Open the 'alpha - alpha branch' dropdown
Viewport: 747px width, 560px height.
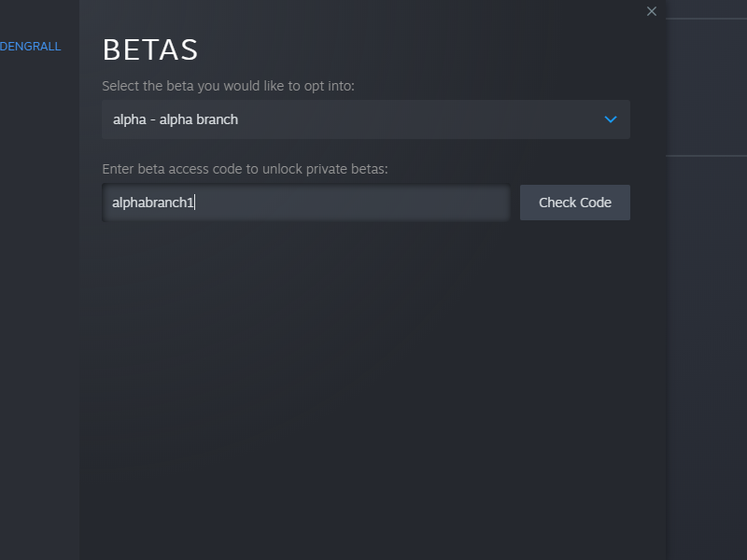(365, 119)
